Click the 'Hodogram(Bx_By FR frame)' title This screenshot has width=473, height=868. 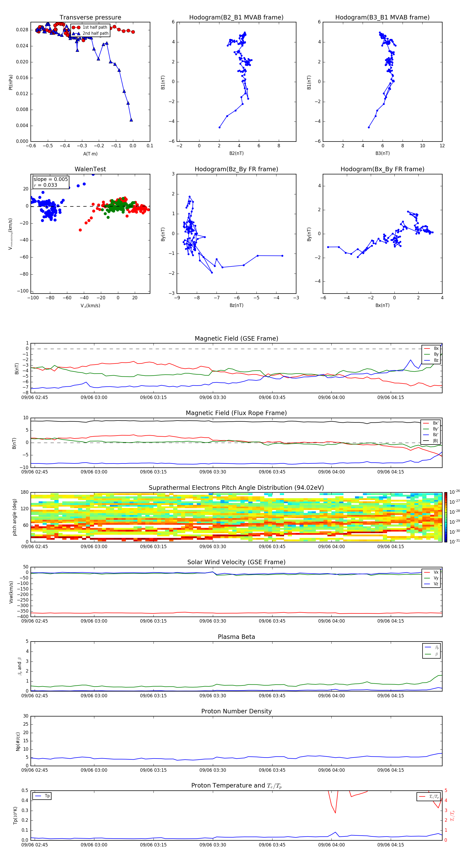click(382, 169)
